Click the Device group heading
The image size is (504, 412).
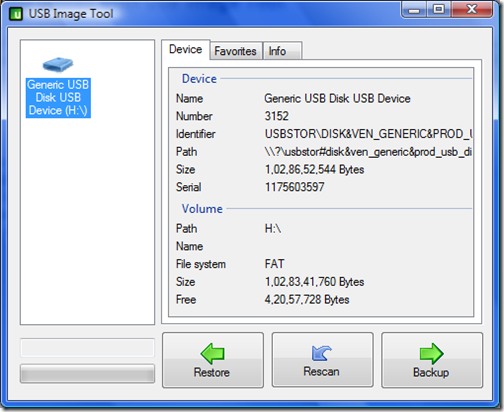(199, 79)
